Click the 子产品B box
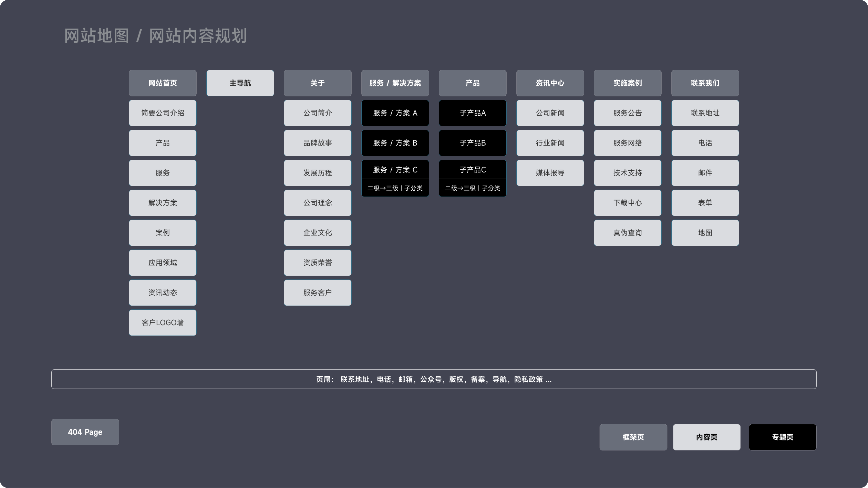 (x=473, y=143)
